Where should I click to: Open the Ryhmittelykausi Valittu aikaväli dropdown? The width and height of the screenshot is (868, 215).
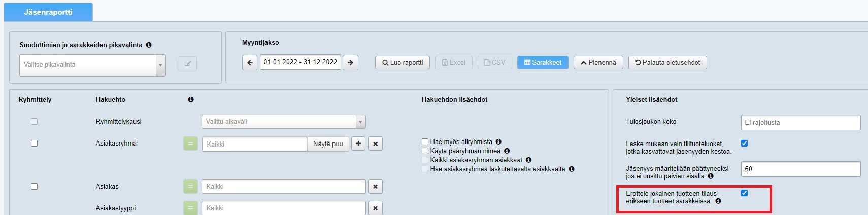click(283, 122)
